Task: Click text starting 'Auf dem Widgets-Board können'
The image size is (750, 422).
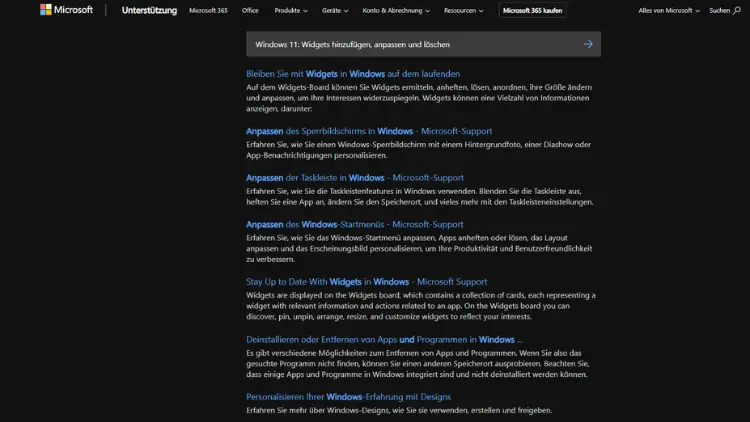Action: click(419, 98)
